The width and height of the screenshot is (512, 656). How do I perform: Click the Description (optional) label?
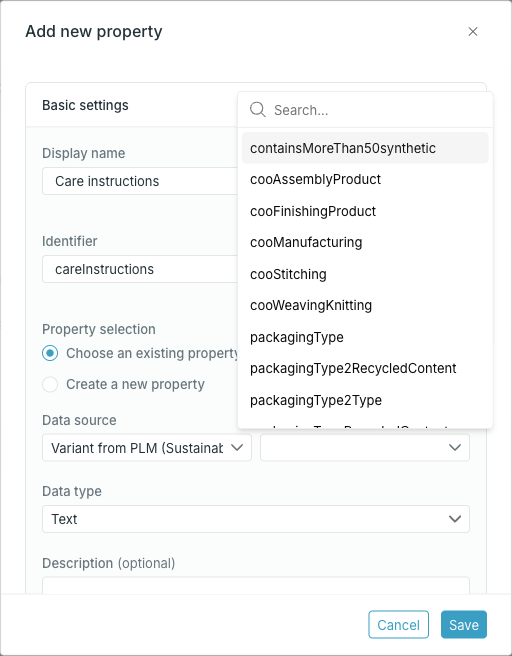pyautogui.click(x=109, y=564)
